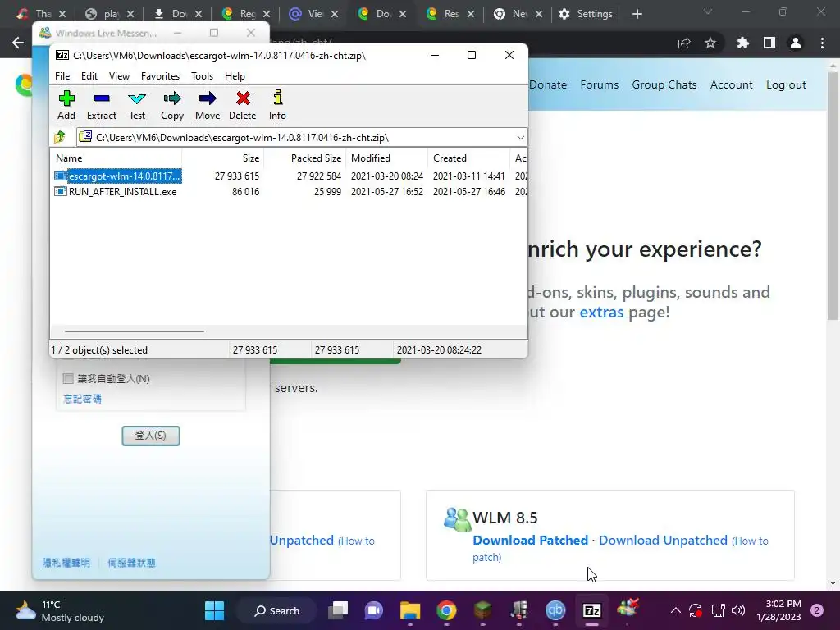The height and width of the screenshot is (630, 840).
Task: Click the Chrome back arrow button
Action: [18, 43]
